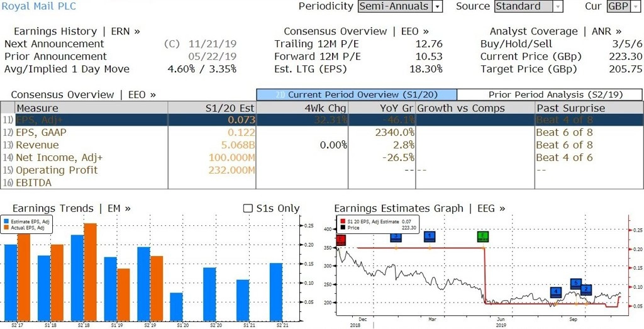Click Target Price value 205.75
This screenshot has height=329, width=644.
click(x=626, y=69)
